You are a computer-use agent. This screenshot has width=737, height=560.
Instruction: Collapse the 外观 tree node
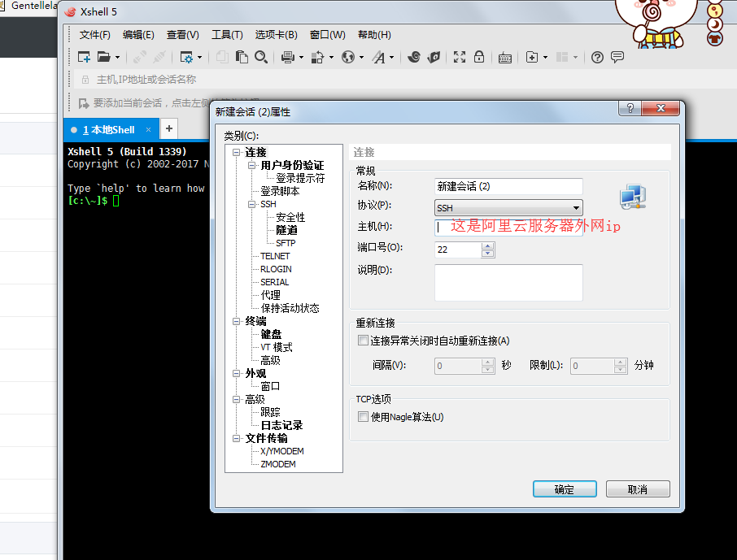tap(237, 374)
